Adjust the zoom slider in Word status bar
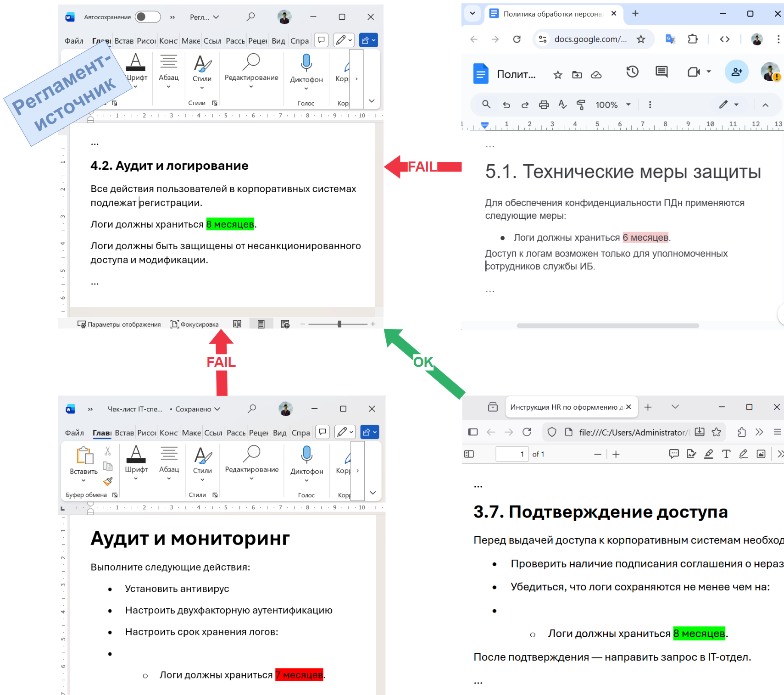Screen dimensions: 784x695 tap(339, 323)
